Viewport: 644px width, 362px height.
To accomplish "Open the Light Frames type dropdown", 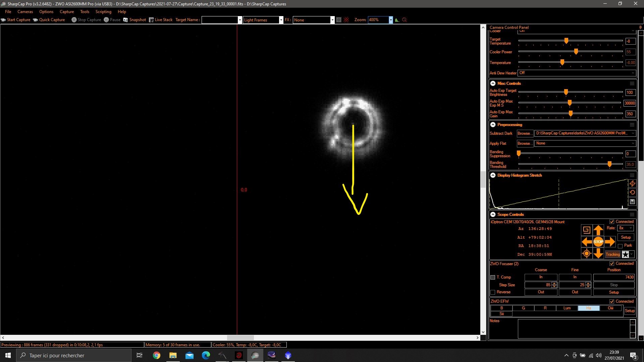I will click(x=281, y=20).
